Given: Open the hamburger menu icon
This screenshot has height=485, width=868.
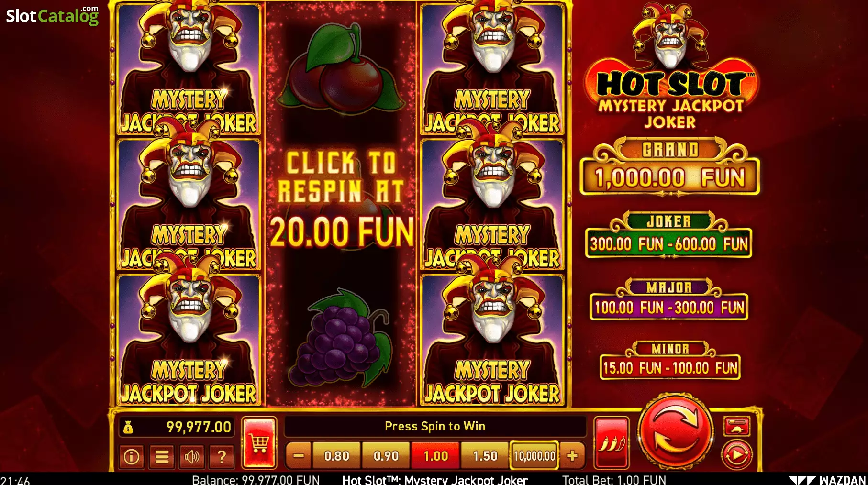Looking at the screenshot, I should pos(162,457).
